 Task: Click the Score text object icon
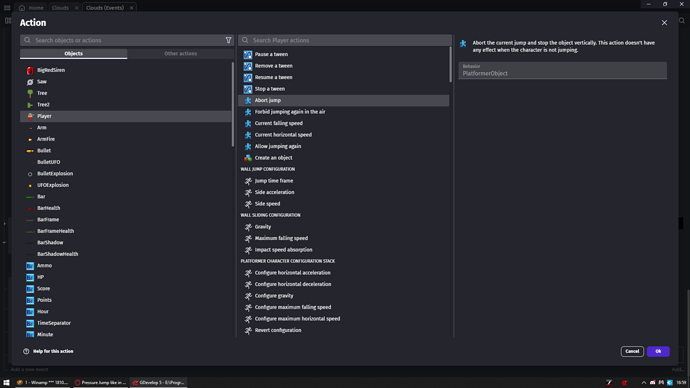30,289
